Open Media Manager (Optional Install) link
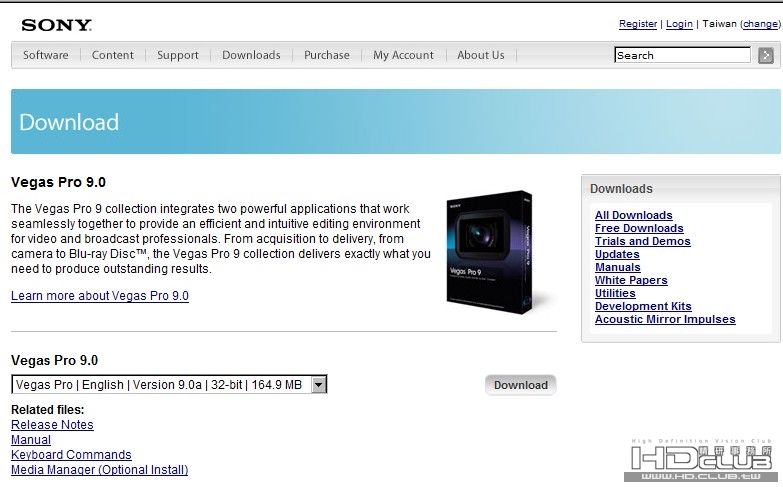The height and width of the screenshot is (487, 783). tap(100, 470)
